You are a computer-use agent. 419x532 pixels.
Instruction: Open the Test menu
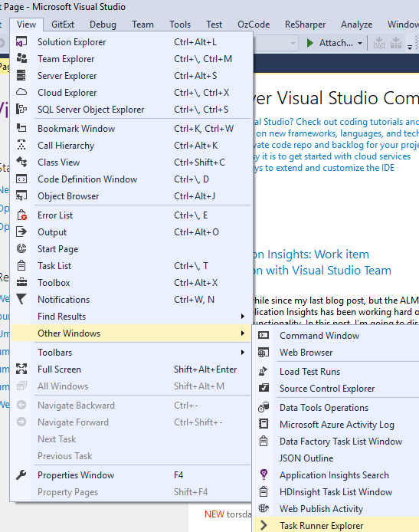(x=214, y=25)
